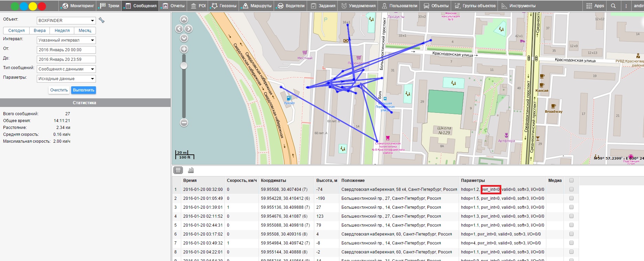Check the checkbox for message row 4

point(571,216)
